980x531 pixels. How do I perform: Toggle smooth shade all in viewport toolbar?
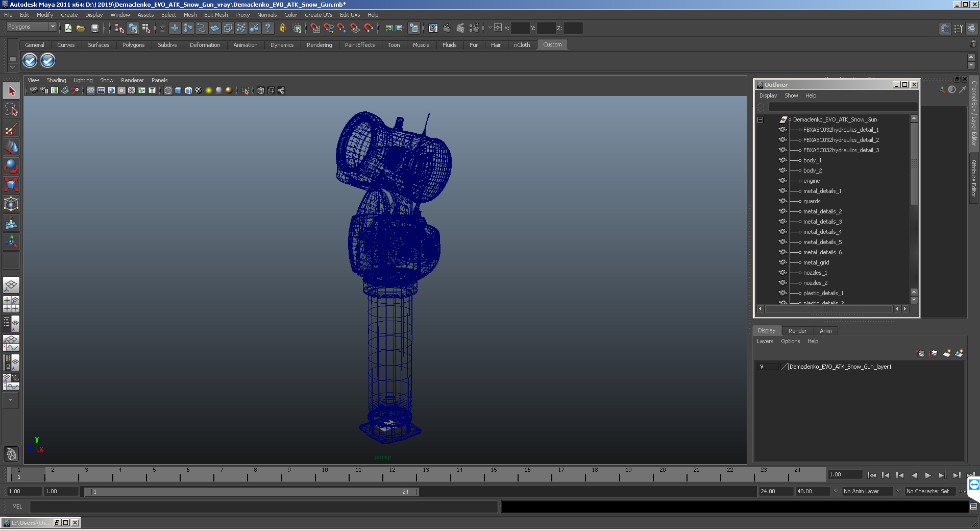(x=178, y=90)
